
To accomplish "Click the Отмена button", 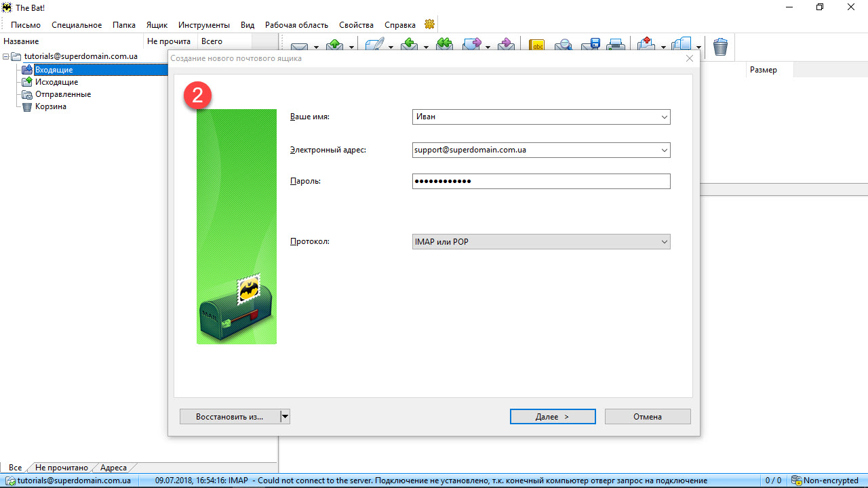I will click(648, 416).
